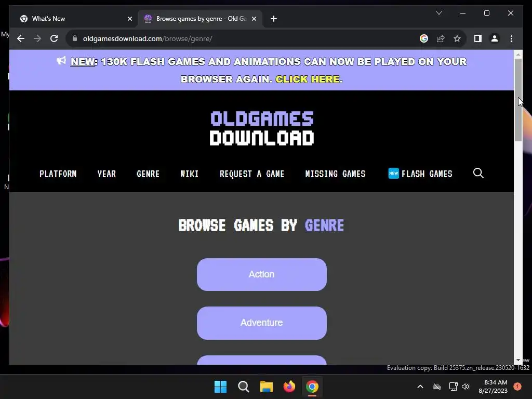Expand the tab search dropdown arrow
Viewport: 532px width, 399px height.
coord(438,13)
